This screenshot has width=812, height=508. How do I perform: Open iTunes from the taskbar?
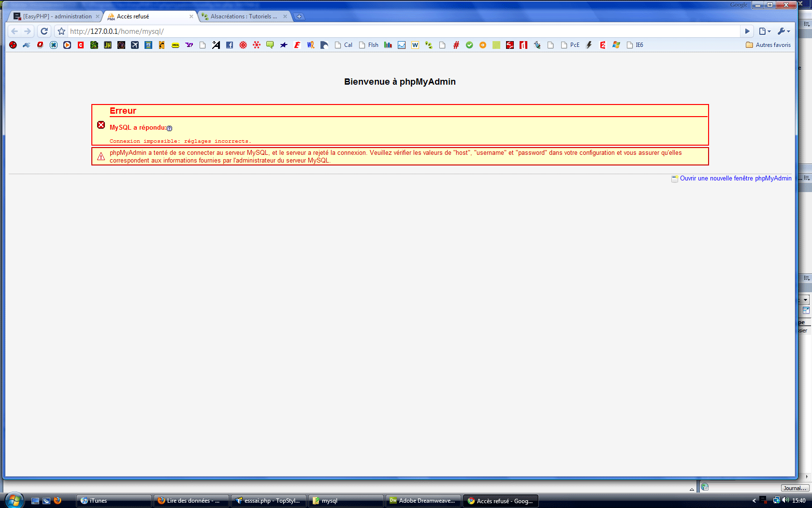[x=114, y=501]
